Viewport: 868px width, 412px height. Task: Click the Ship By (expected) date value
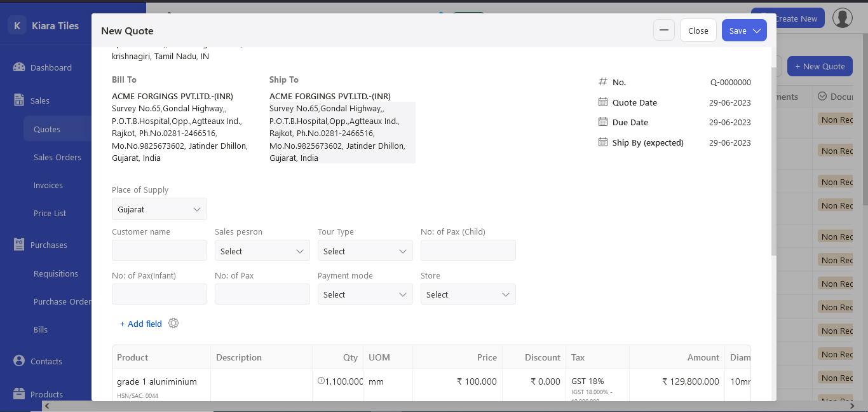[x=730, y=142]
